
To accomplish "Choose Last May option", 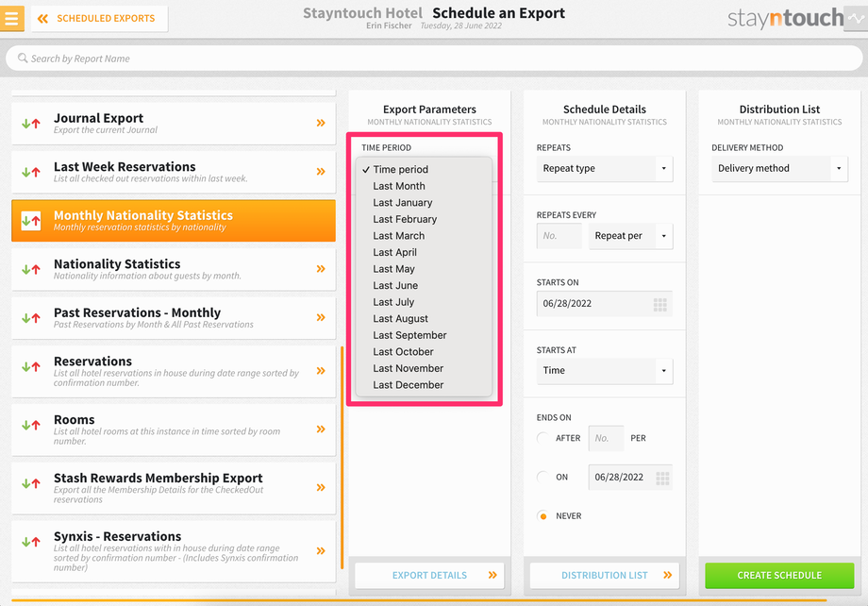I will point(424,269).
